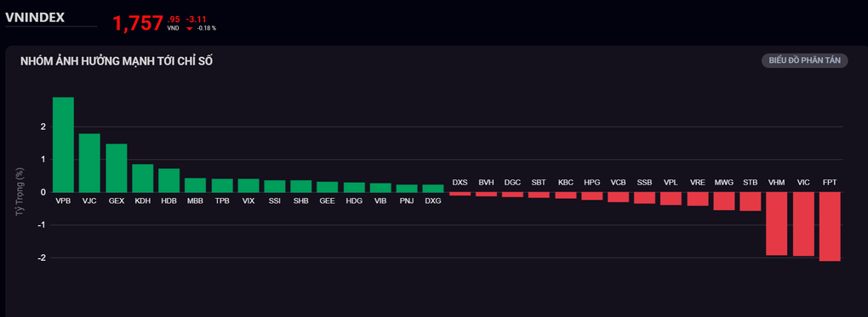Click the SSI bar
Viewport: 868px width, 317px height.
click(275, 186)
